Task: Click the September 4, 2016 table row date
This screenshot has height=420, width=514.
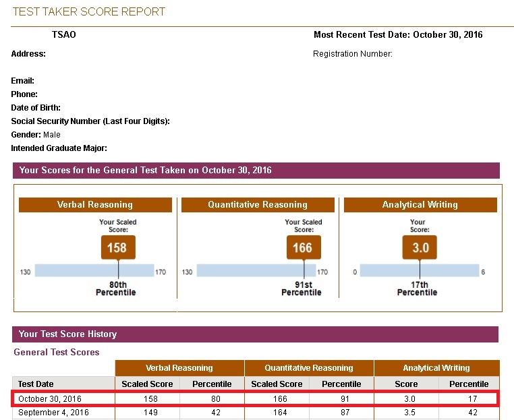Action: click(53, 413)
